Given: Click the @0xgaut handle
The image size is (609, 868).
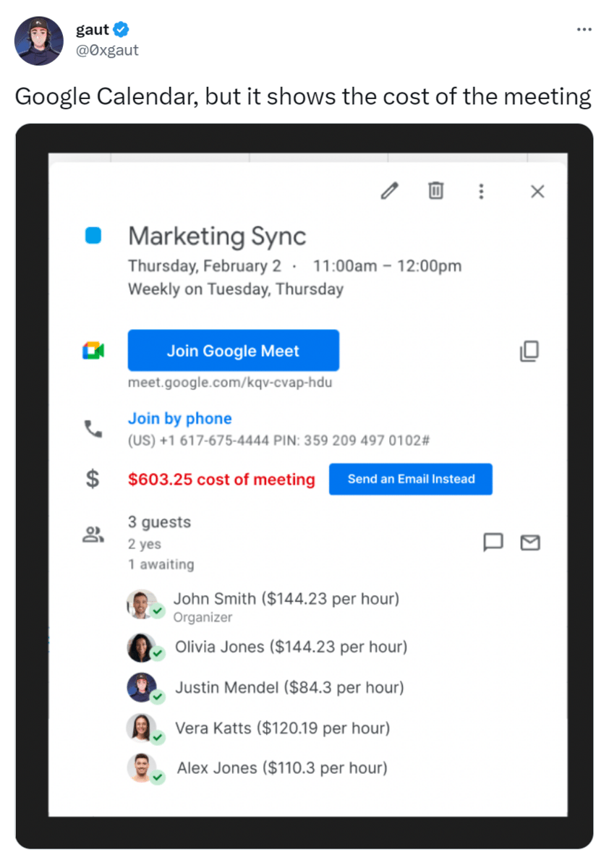Looking at the screenshot, I should coord(107,50).
